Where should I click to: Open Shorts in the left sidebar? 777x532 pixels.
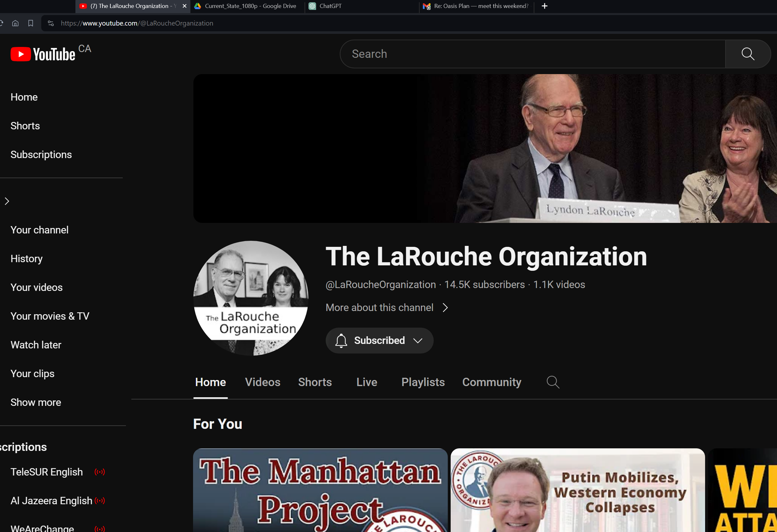click(25, 126)
